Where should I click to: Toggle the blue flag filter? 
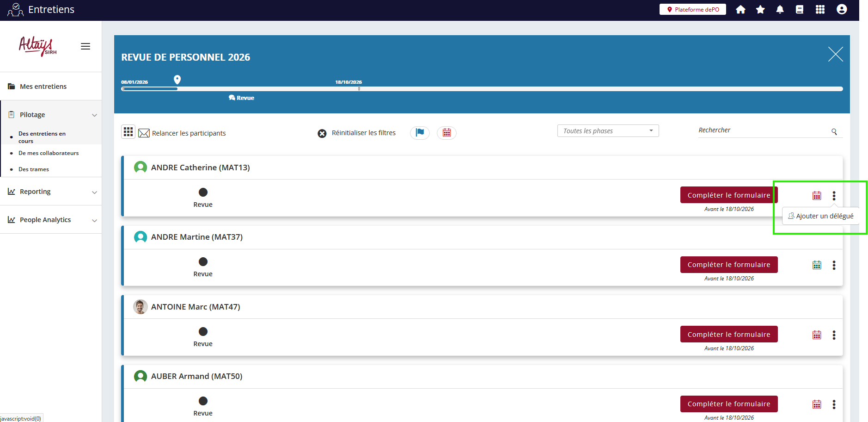(420, 133)
